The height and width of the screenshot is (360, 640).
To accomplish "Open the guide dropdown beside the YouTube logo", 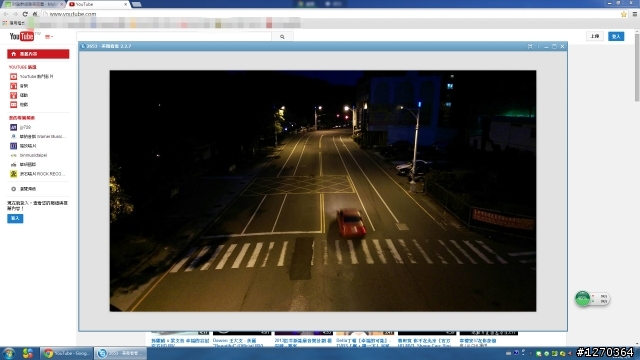I will click(x=49, y=37).
